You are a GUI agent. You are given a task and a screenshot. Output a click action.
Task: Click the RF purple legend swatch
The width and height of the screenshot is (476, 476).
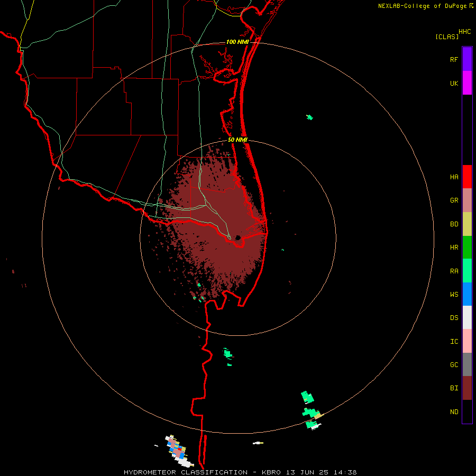(467, 59)
